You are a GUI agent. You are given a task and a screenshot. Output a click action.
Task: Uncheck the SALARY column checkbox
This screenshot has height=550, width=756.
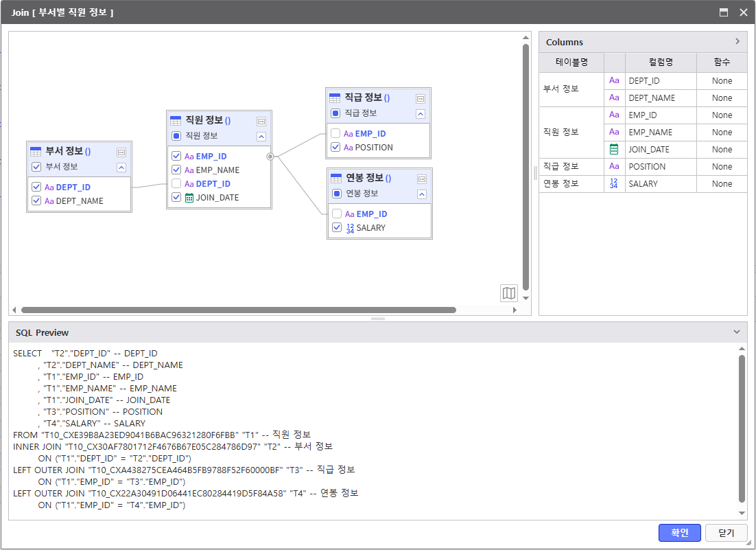pos(337,227)
